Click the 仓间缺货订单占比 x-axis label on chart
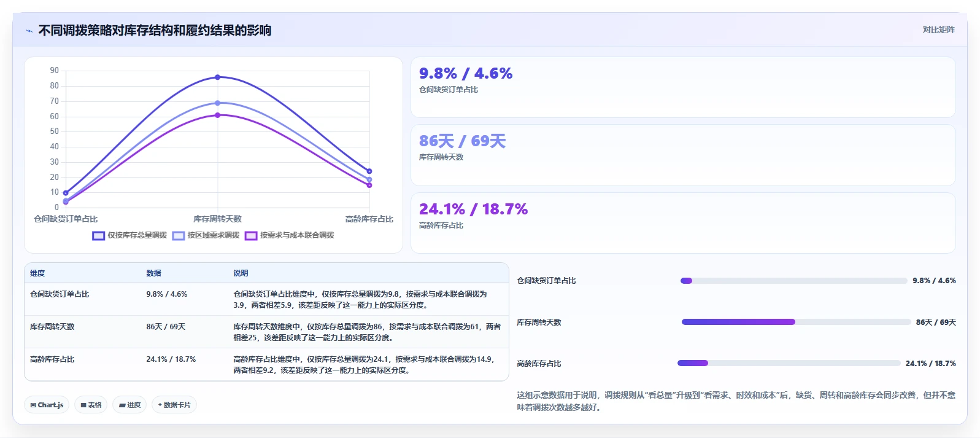Viewport: 980px width, 438px height. click(66, 219)
